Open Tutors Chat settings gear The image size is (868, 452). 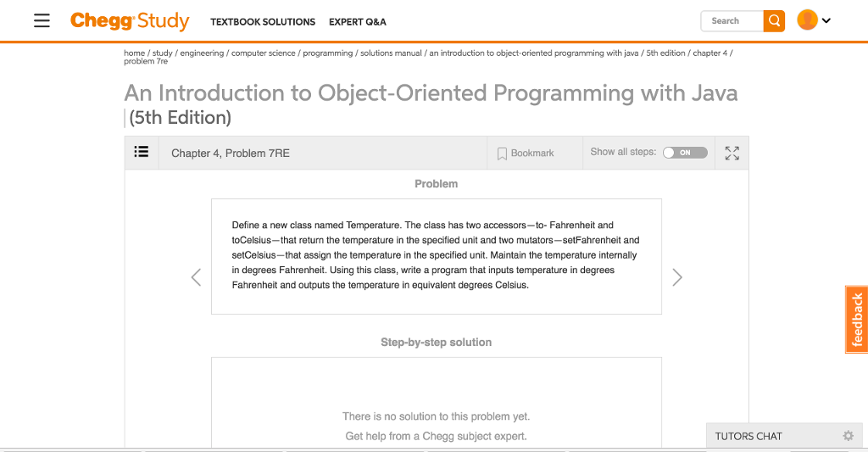(848, 436)
